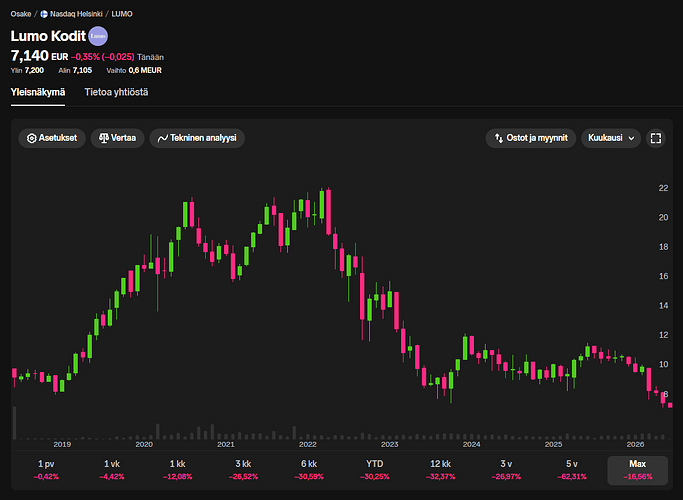Click the Finnish flag icon in breadcrumb

(x=44, y=14)
